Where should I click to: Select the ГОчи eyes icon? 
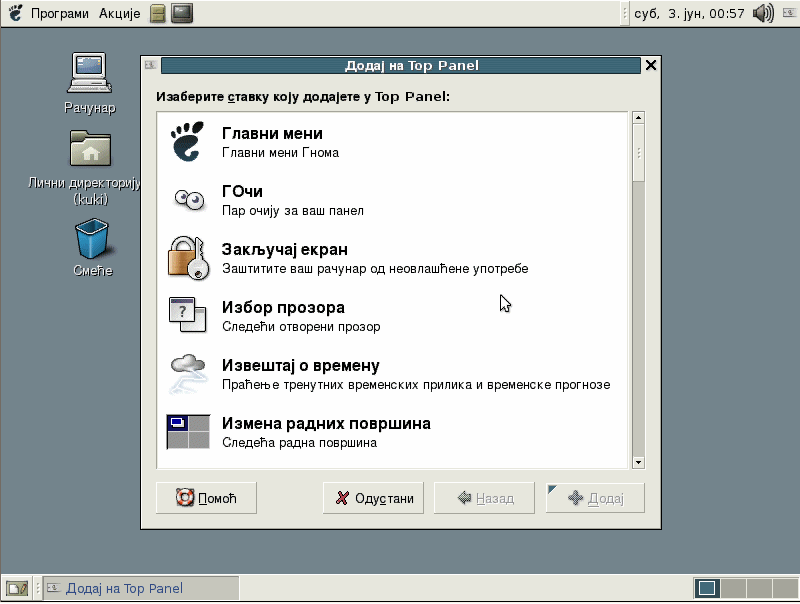point(189,199)
